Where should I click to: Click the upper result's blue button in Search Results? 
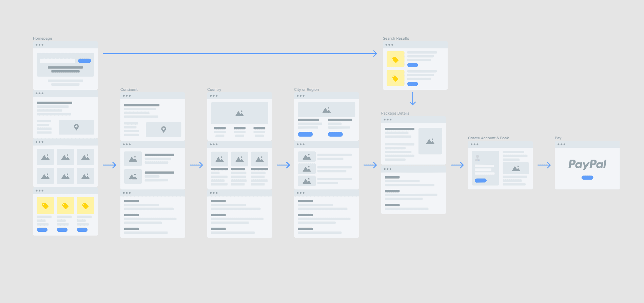412,65
